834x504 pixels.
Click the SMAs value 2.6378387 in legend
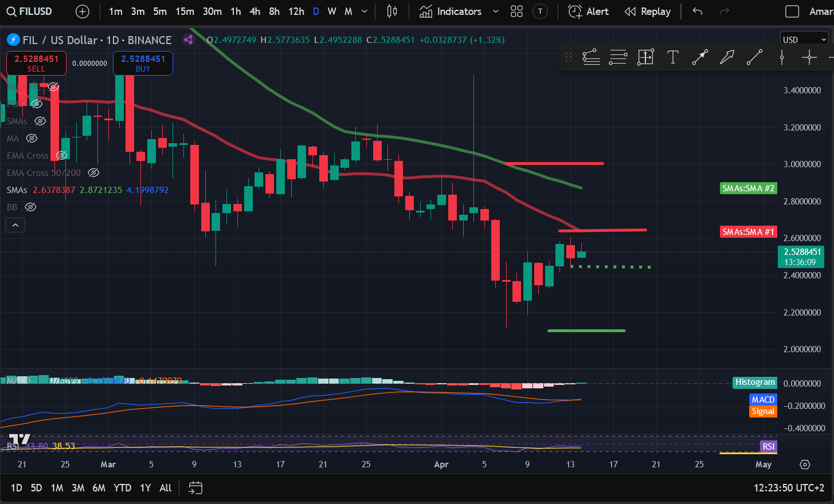(x=54, y=190)
